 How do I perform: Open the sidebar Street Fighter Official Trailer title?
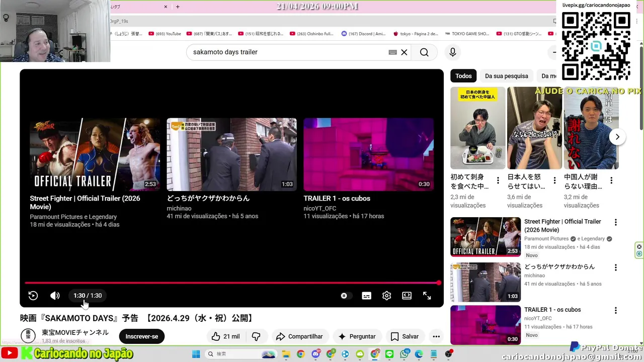pyautogui.click(x=562, y=226)
